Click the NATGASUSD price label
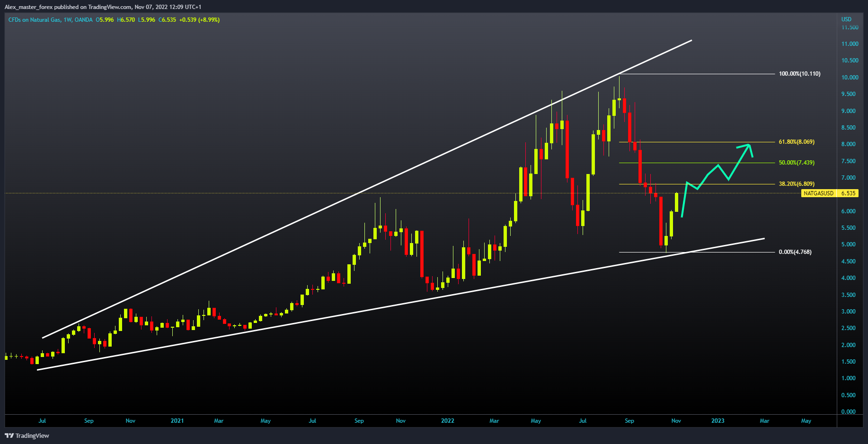Image resolution: width=868 pixels, height=444 pixels. pos(818,193)
